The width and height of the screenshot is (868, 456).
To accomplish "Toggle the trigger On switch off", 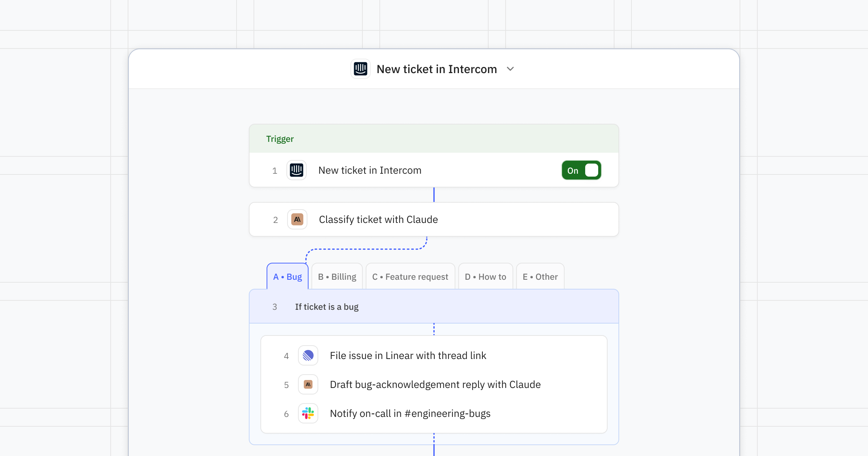I will click(581, 170).
